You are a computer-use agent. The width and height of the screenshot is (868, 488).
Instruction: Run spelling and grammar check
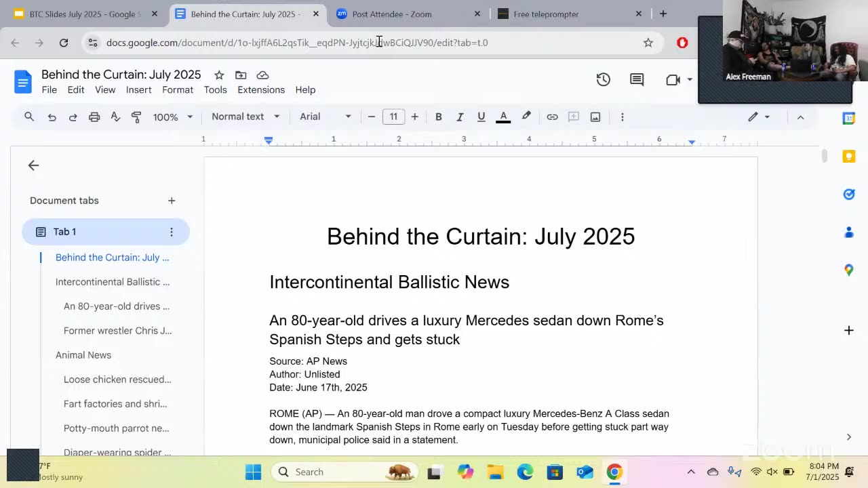[x=115, y=117]
